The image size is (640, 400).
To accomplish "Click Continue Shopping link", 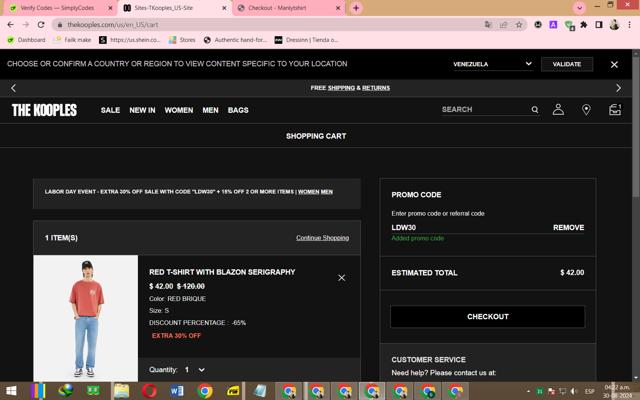I will (322, 238).
